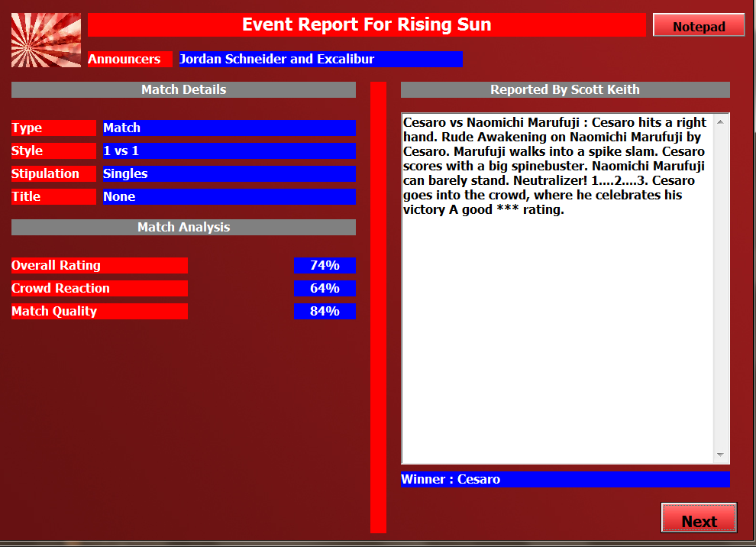Click the 64% Crowd Reaction value

pos(325,289)
